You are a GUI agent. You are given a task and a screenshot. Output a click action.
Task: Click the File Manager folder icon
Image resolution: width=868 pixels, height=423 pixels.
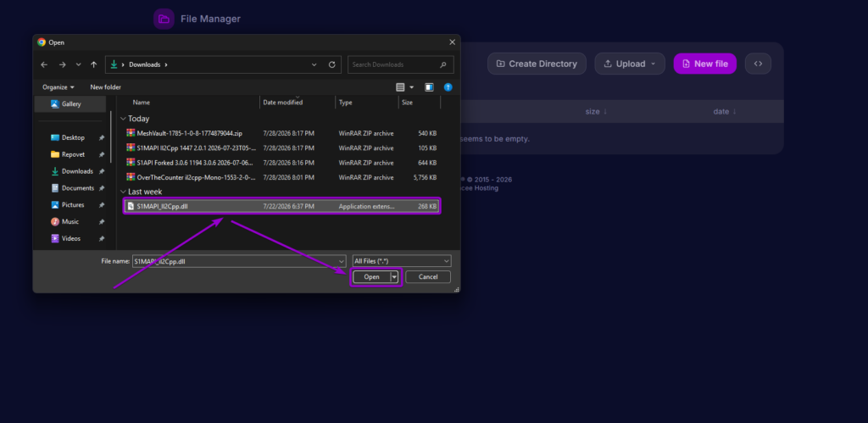(164, 19)
